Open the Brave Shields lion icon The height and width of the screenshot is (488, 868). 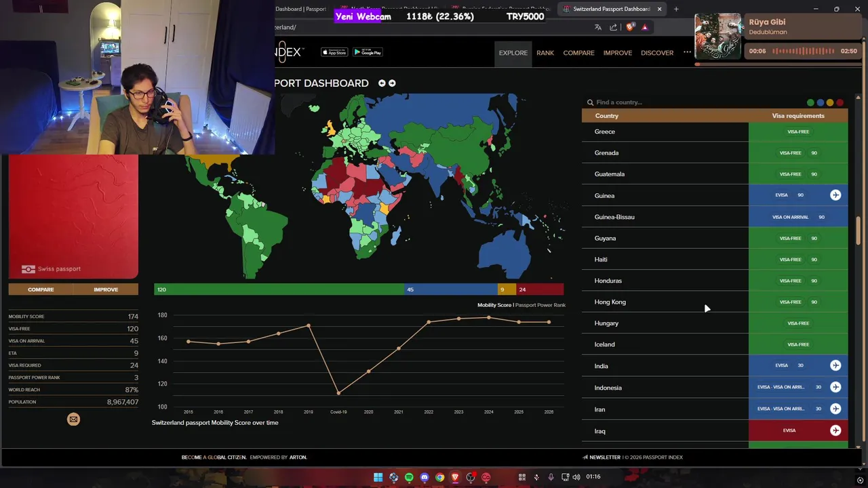(630, 27)
